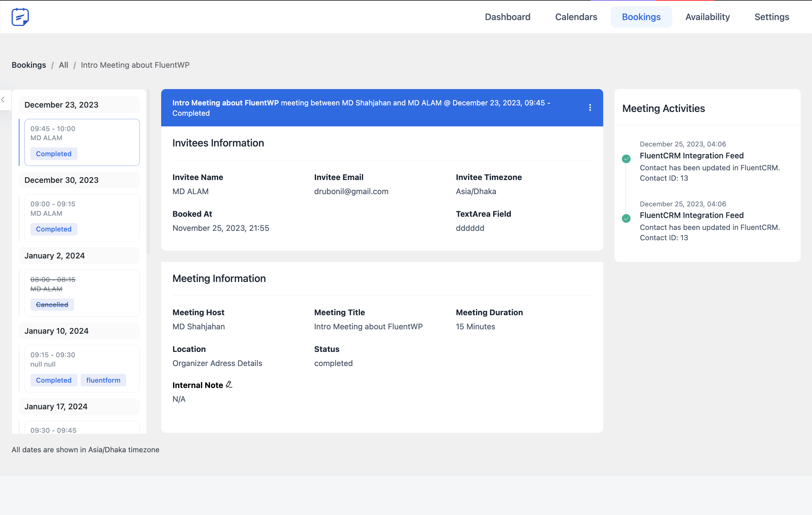Click the Meeting Activities heading
812x515 pixels.
pos(663,108)
